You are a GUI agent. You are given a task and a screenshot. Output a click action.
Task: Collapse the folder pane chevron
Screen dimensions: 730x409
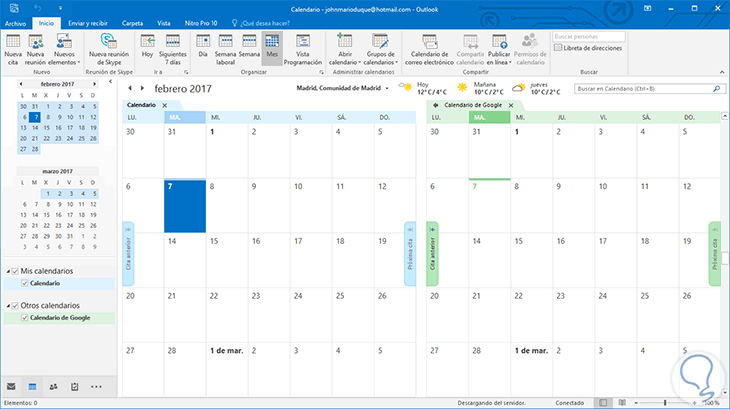110,82
